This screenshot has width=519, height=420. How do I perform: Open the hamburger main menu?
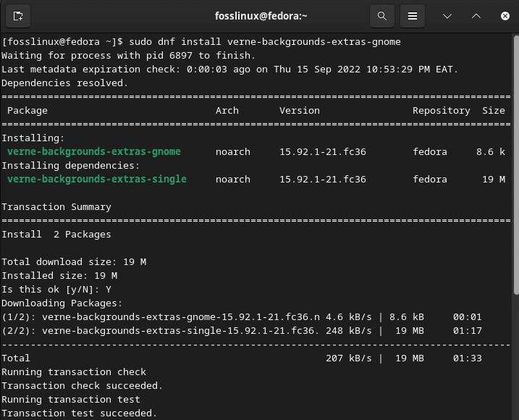413,16
